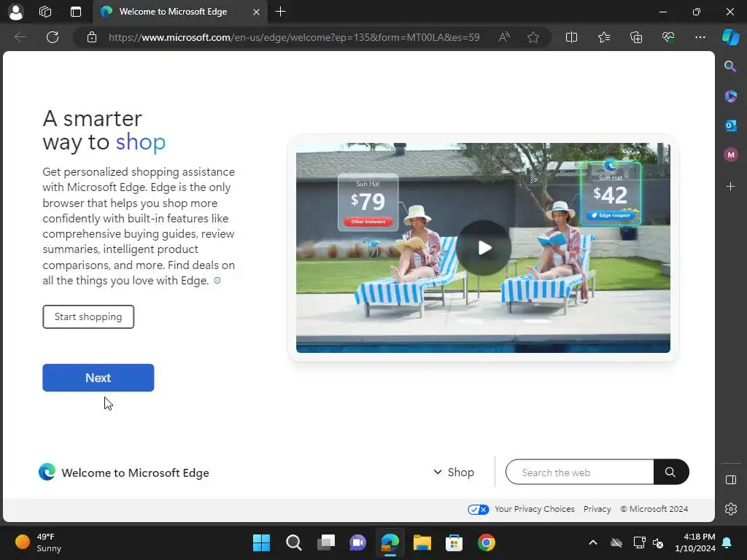747x560 pixels.
Task: Open Microsoft Store on taskbar
Action: click(x=454, y=542)
